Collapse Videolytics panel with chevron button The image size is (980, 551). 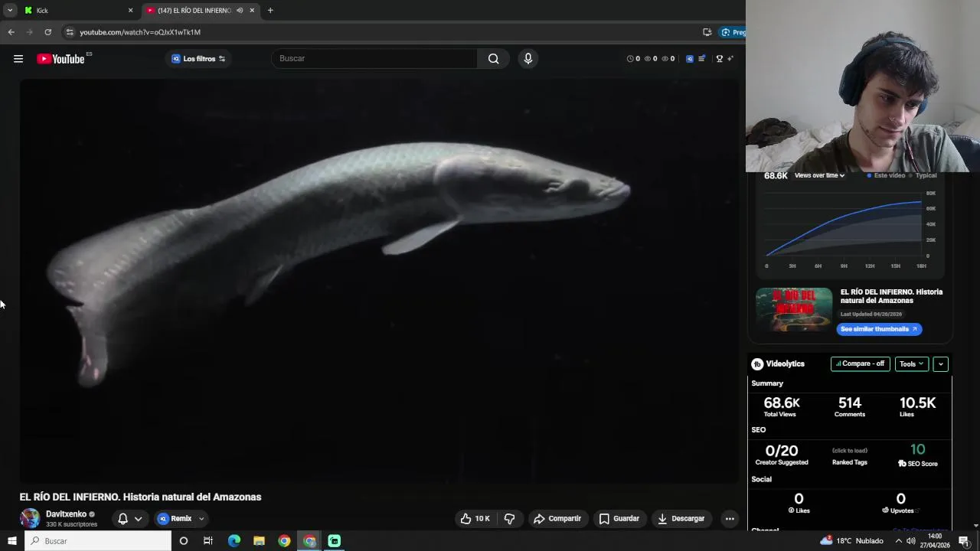pyautogui.click(x=941, y=364)
